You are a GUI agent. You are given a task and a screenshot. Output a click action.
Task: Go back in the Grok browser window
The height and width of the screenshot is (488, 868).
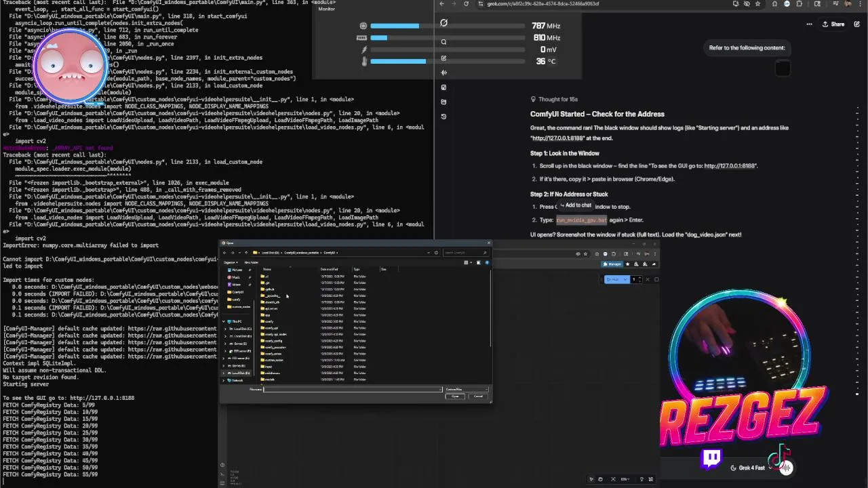tap(441, 3)
